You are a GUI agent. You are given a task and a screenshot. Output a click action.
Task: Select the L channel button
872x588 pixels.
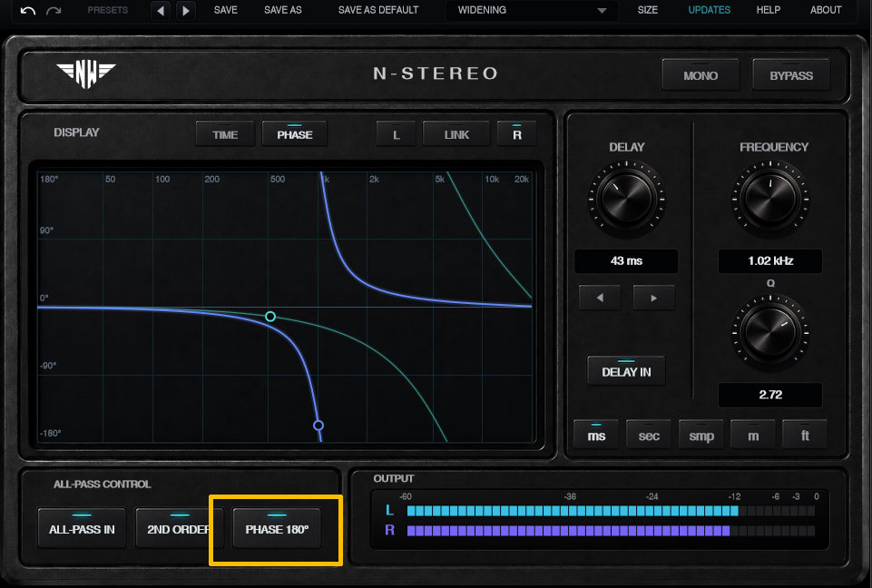click(x=396, y=134)
